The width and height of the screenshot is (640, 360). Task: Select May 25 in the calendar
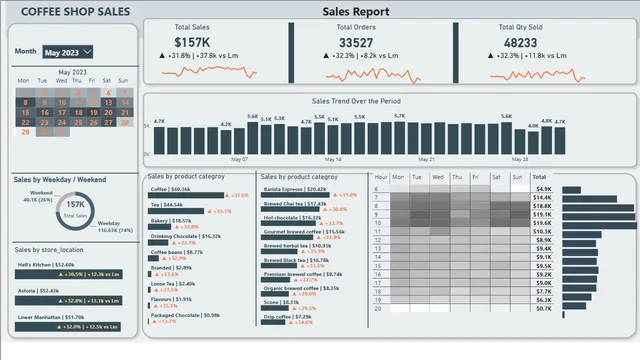(x=78, y=122)
